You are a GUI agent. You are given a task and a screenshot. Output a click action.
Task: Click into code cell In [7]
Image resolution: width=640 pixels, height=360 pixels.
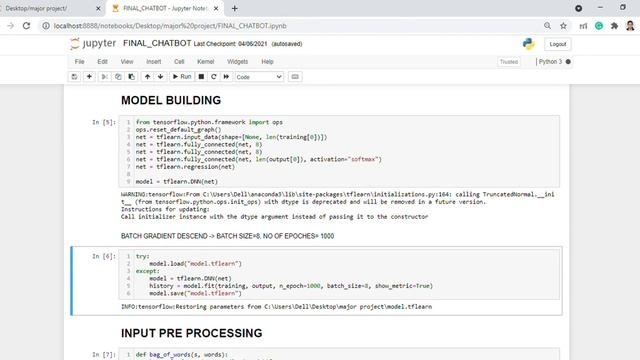pyautogui.click(x=339, y=354)
